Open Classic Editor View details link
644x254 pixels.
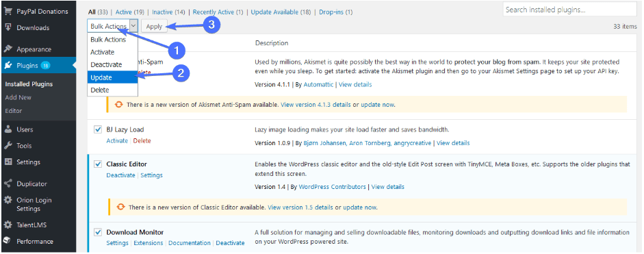[388, 187]
